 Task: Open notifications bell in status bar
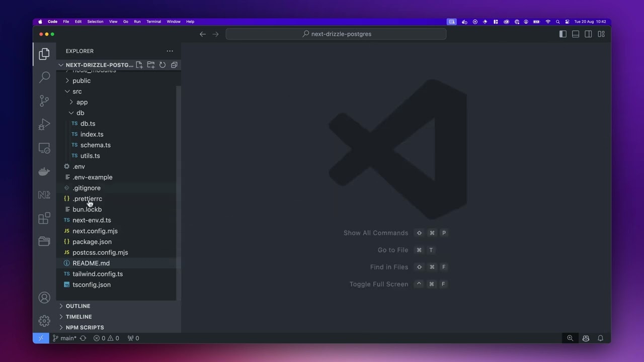[x=600, y=338]
